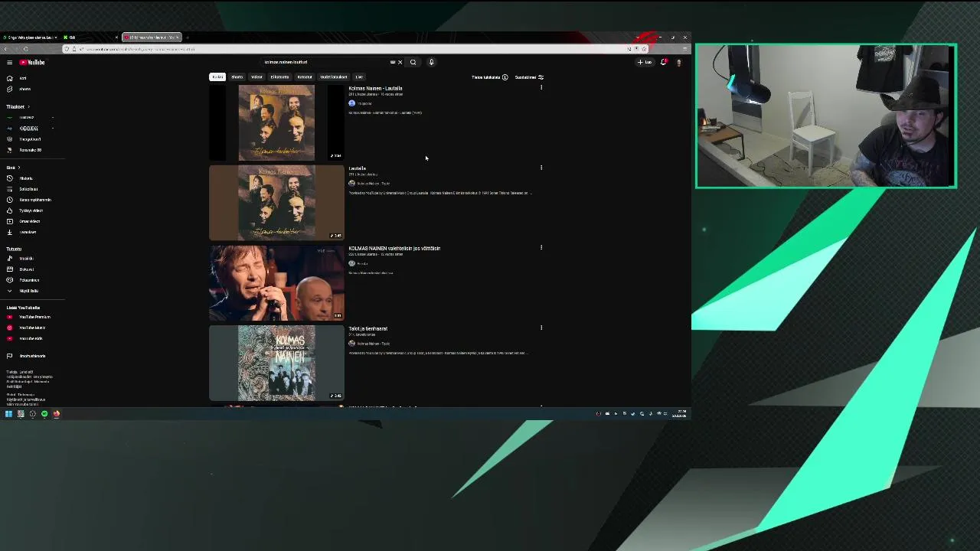Go to the YouTube logo home
980x551 pixels.
point(32,62)
